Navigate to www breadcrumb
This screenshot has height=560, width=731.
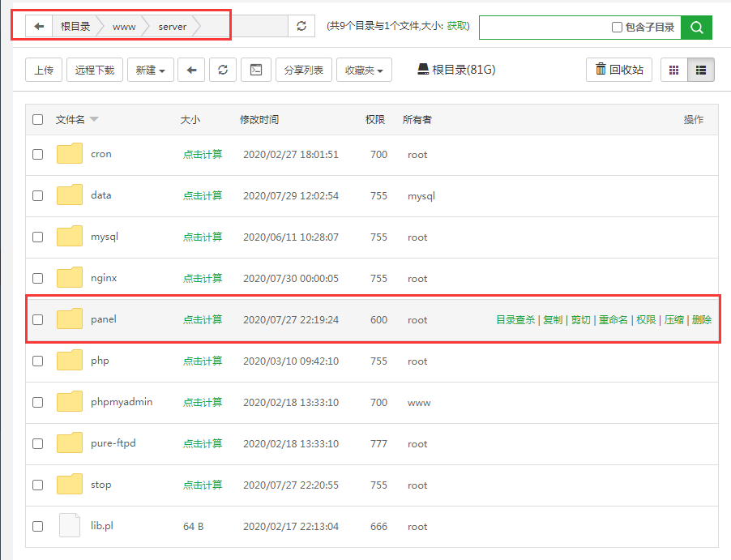tap(124, 27)
